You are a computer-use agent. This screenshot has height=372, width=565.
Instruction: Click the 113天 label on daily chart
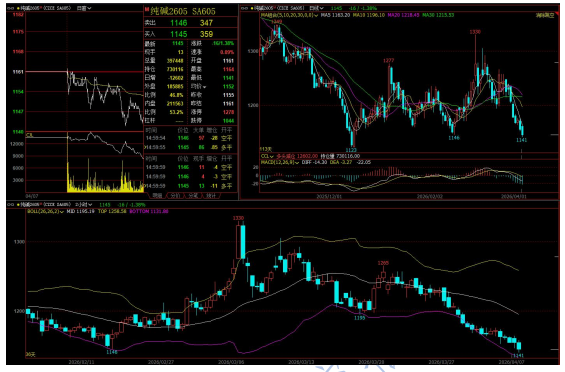tap(266, 149)
